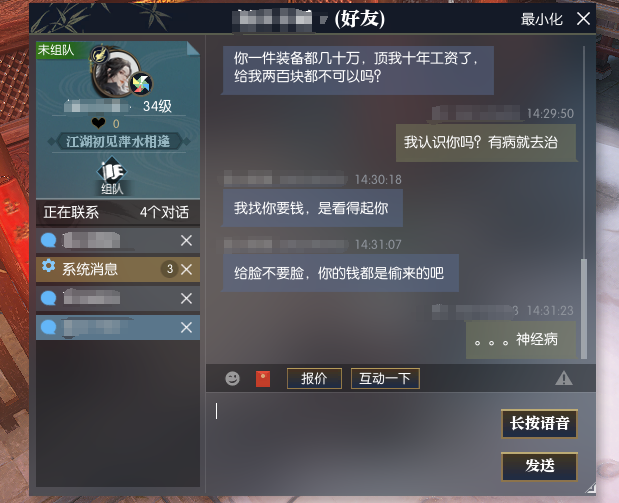Image resolution: width=619 pixels, height=503 pixels.
Task: Click the 长按语音 voice button
Action: (x=539, y=424)
